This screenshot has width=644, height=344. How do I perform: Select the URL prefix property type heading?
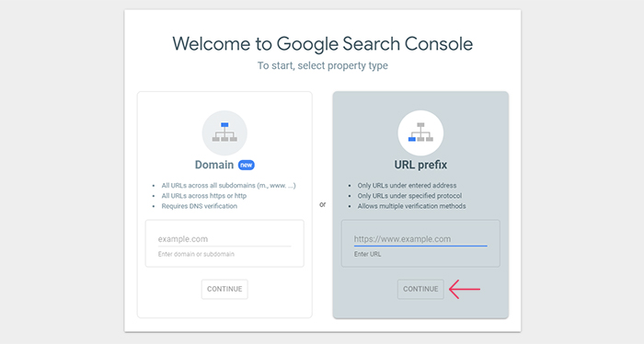[x=420, y=165]
